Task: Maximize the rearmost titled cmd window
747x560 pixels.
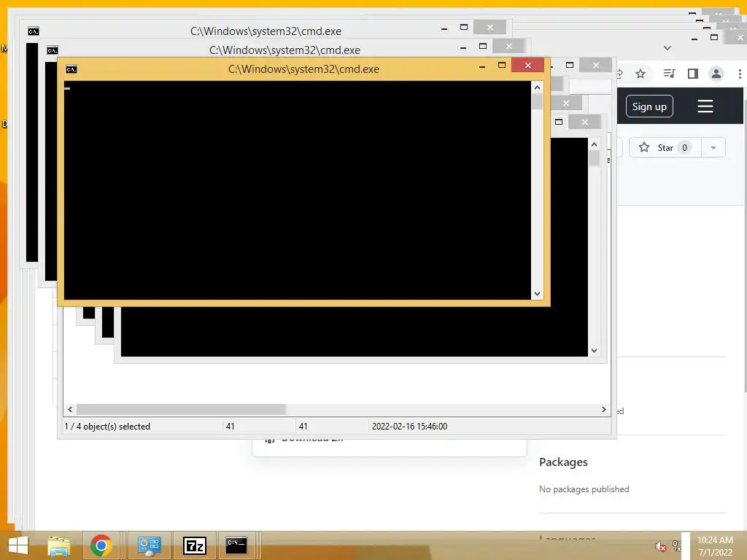Action: [463, 27]
